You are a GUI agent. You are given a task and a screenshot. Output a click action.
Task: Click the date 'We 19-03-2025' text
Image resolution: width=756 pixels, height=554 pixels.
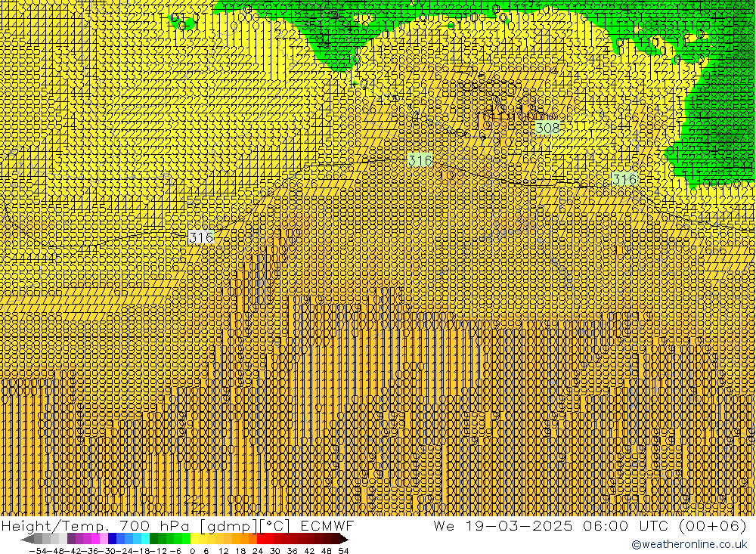pos(503,525)
